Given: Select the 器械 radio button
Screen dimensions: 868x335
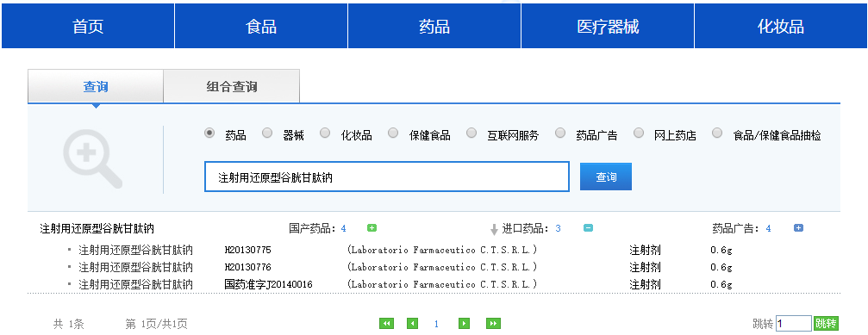Looking at the screenshot, I should 267,133.
